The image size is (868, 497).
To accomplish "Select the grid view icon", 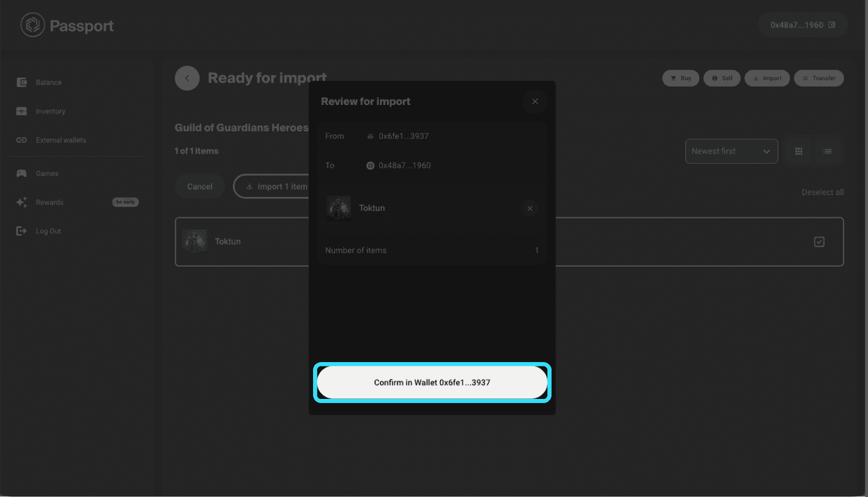I will point(797,151).
